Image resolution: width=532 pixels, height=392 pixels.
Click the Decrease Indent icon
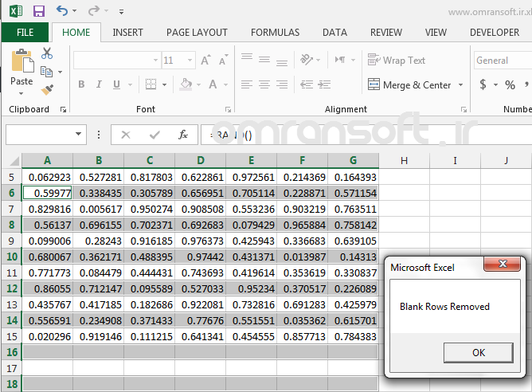click(x=307, y=84)
